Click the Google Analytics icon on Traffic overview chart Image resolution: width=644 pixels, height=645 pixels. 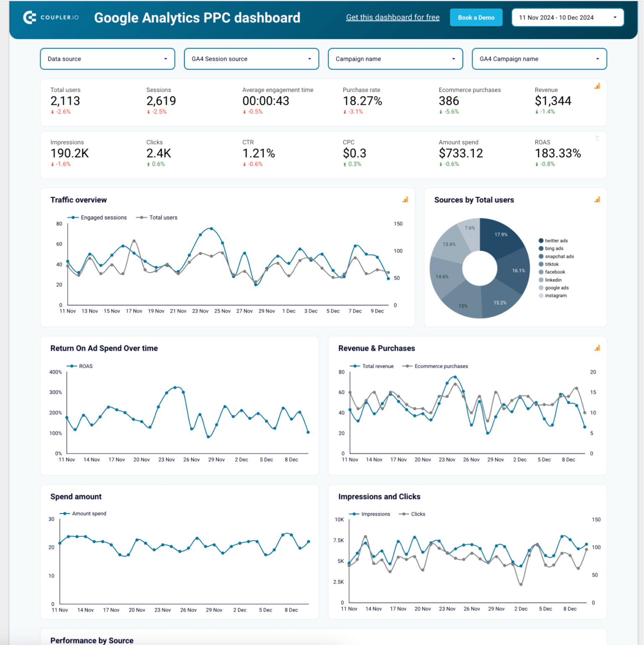point(405,199)
